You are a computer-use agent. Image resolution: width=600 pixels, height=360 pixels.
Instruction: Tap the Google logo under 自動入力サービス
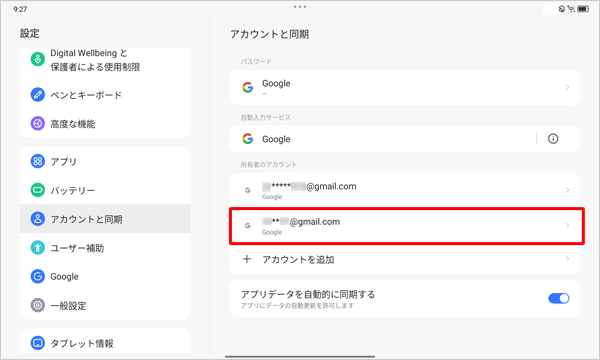[x=248, y=138]
